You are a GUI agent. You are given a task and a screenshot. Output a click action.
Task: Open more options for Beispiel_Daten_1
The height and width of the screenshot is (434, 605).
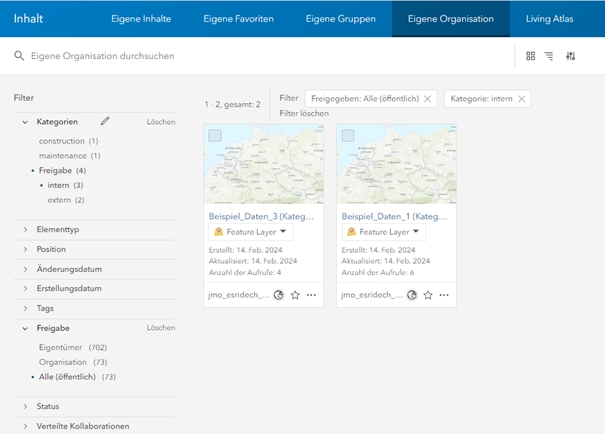click(444, 295)
